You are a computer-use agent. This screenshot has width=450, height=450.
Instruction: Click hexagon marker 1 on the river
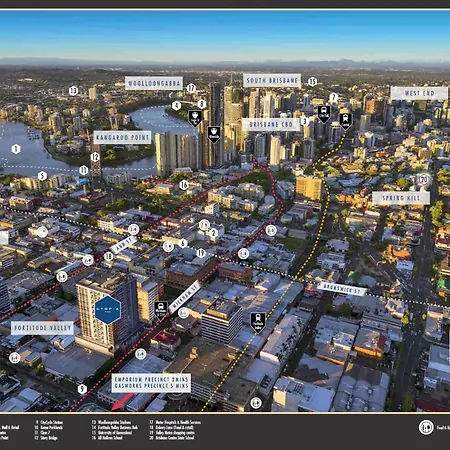coord(16,149)
